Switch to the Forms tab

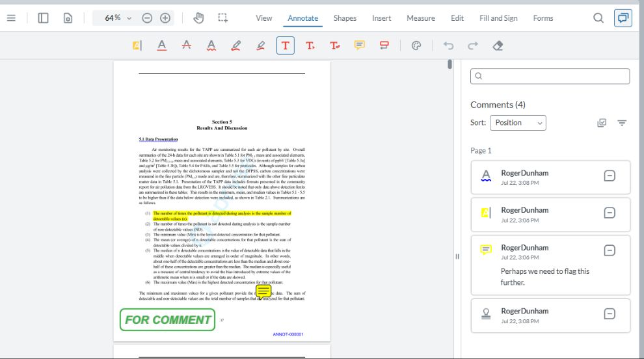(543, 18)
